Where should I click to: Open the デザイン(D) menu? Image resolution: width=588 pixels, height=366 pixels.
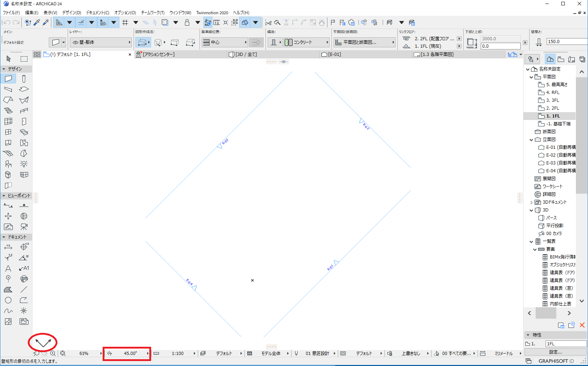pyautogui.click(x=72, y=12)
